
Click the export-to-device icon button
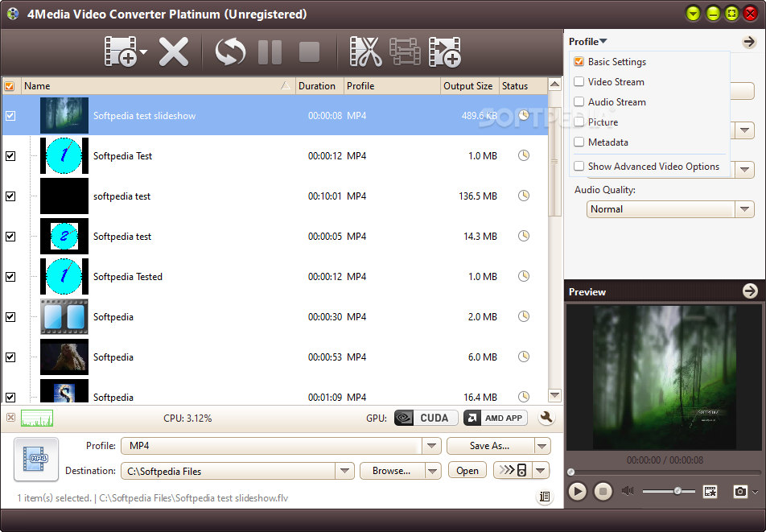tap(513, 471)
